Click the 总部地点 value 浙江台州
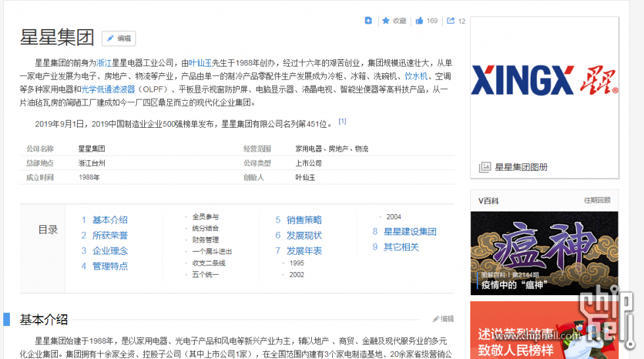The image size is (644, 359). pos(91,163)
